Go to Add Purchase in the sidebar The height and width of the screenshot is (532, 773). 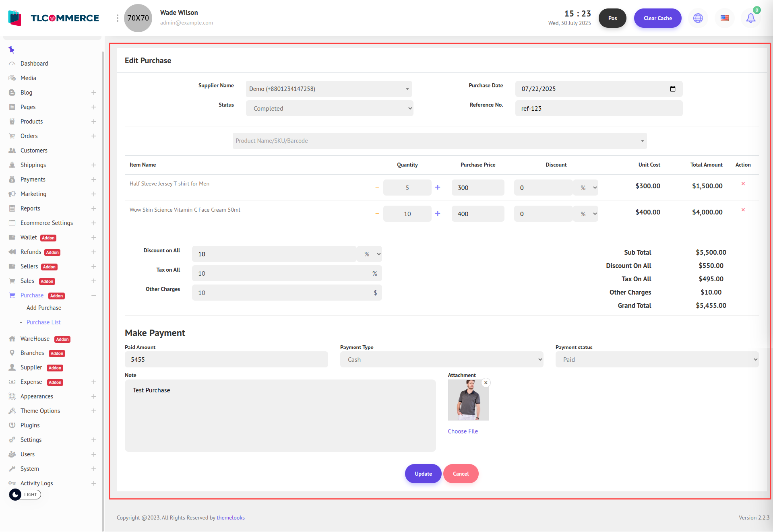[44, 308]
